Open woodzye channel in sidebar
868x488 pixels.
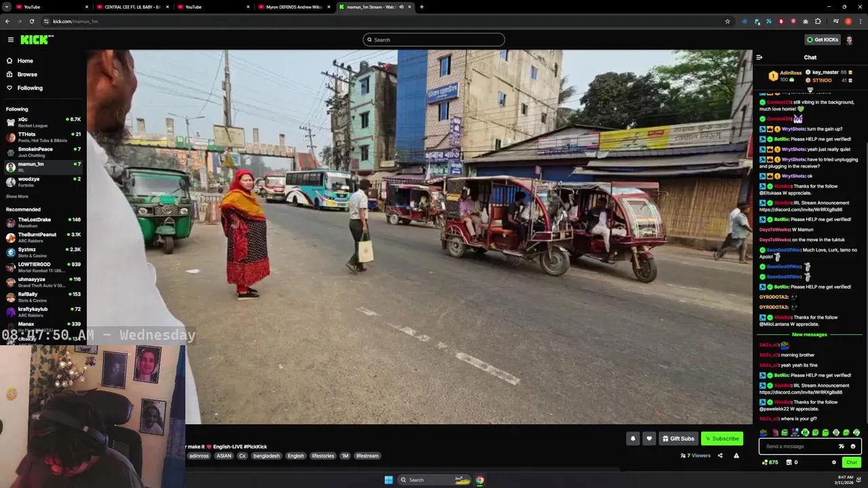tap(43, 182)
